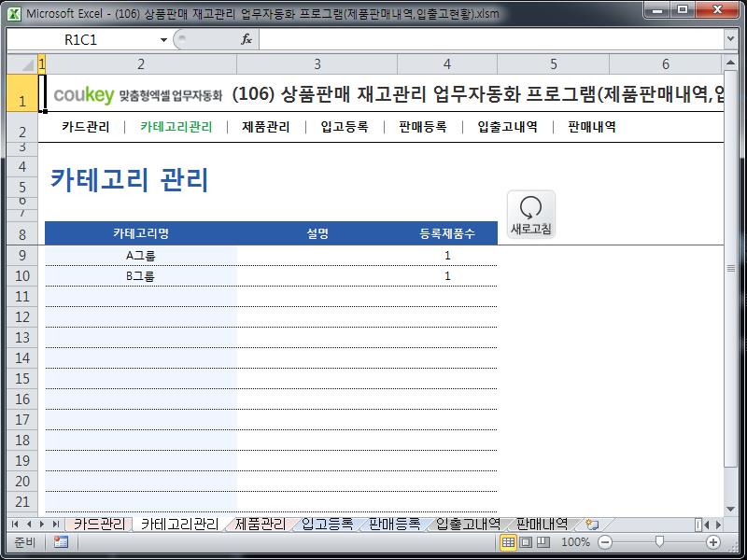Select row header 9
Screen dimensions: 747x560
click(21, 255)
